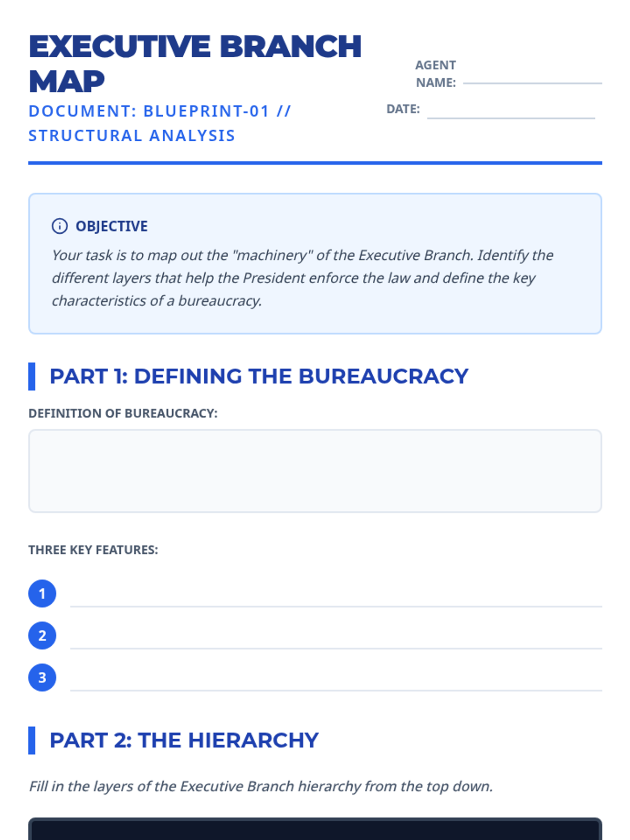The width and height of the screenshot is (630, 840).
Task: Click the numbered circle 2 badge
Action: point(42,636)
